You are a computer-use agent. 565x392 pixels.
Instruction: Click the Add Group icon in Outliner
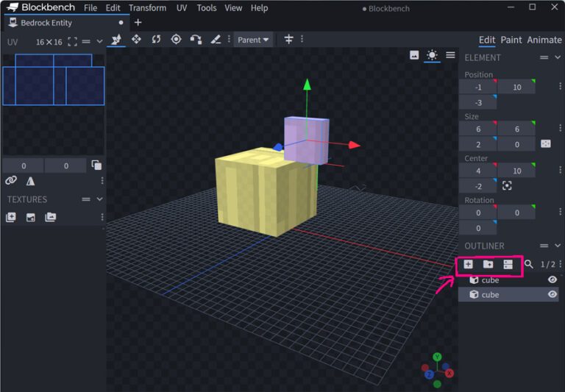pos(488,264)
